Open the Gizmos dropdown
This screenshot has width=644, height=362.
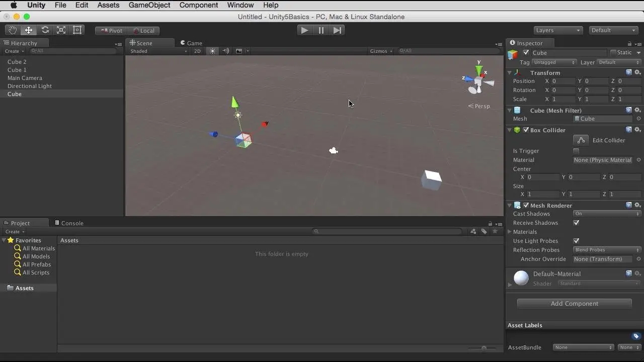pyautogui.click(x=381, y=51)
